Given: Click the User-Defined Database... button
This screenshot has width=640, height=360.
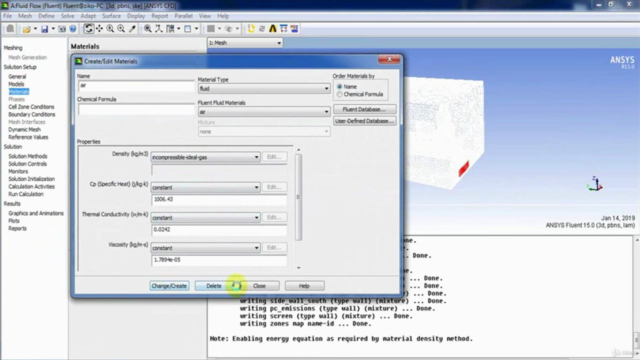Looking at the screenshot, I should (364, 121).
